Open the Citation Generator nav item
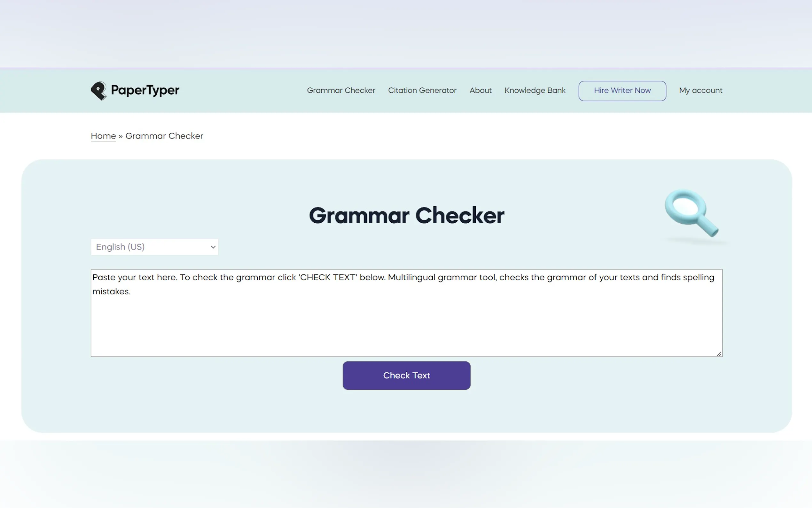The image size is (812, 508). (422, 91)
